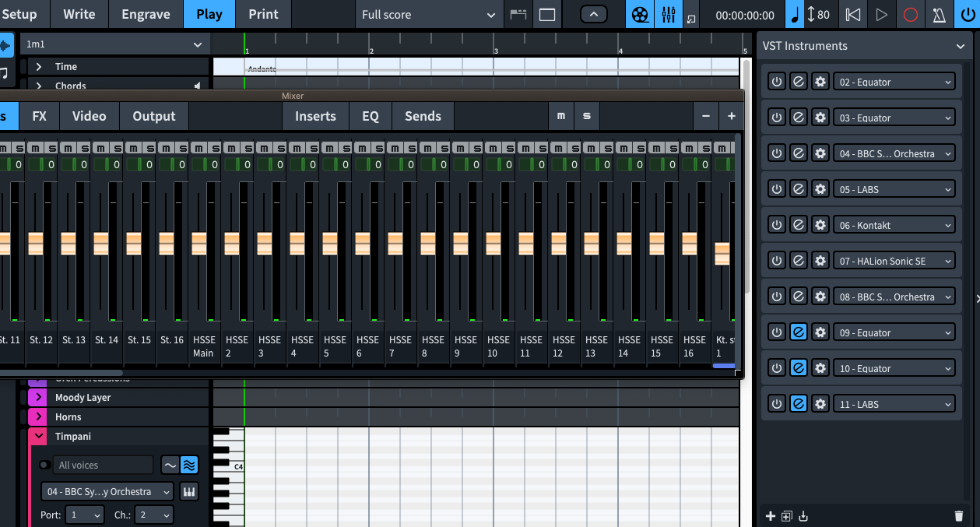Expand the Horns track
The image size is (980, 527).
point(37,417)
